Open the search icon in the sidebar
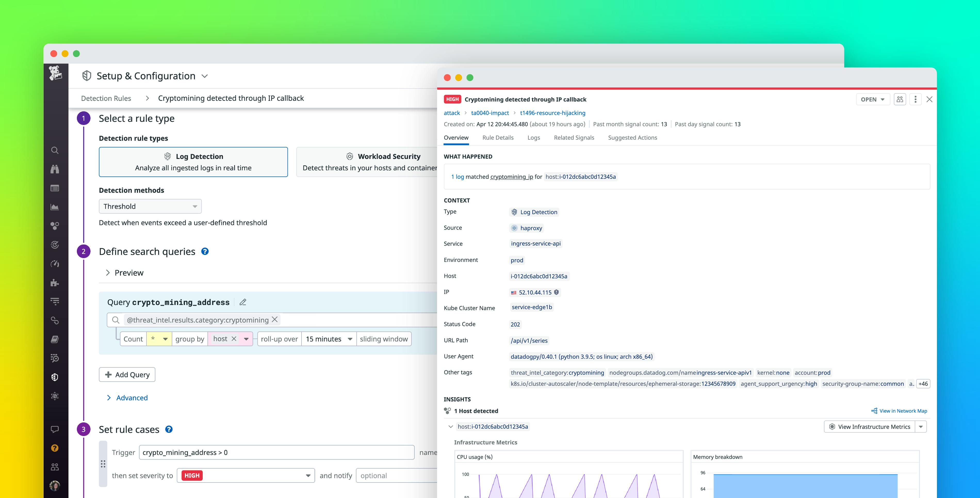The width and height of the screenshot is (980, 498). 55,150
